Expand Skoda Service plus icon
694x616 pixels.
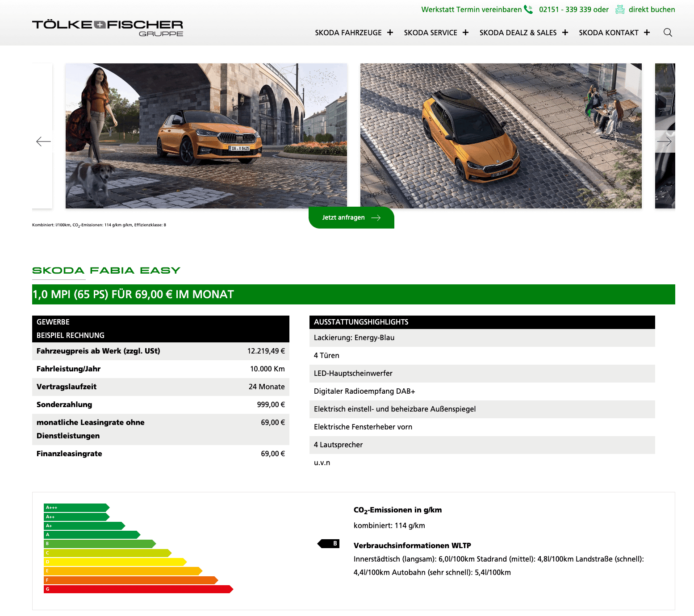465,33
